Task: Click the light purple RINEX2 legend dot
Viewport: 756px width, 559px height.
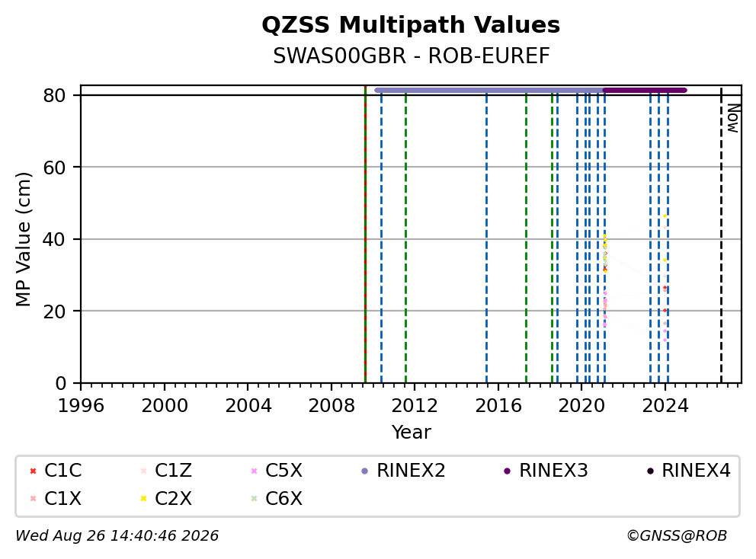Action: coord(364,471)
